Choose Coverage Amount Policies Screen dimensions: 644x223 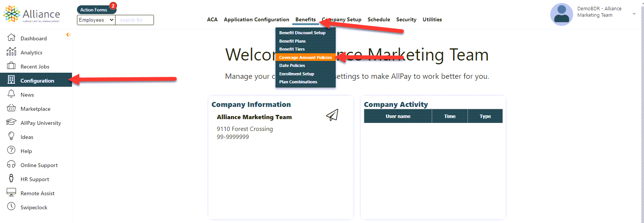[x=306, y=57]
